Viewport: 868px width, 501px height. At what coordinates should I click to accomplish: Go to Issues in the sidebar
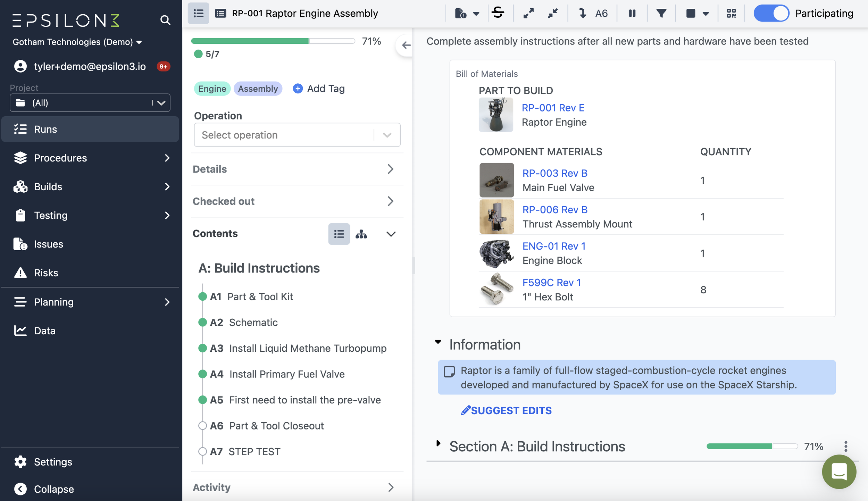(x=49, y=244)
